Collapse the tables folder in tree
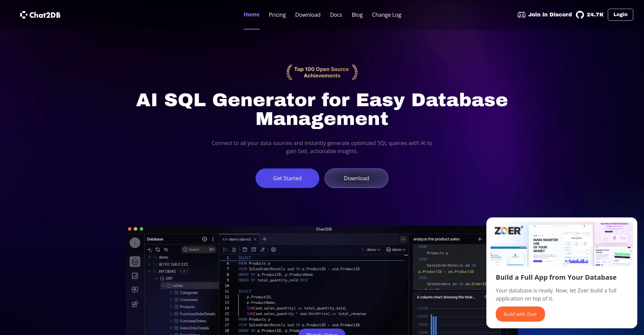This screenshot has height=335, width=644. point(164,286)
